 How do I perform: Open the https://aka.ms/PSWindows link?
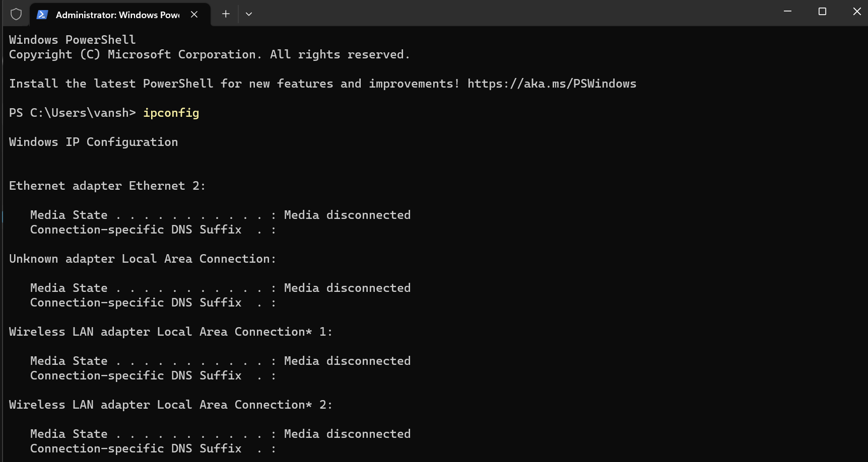[552, 84]
